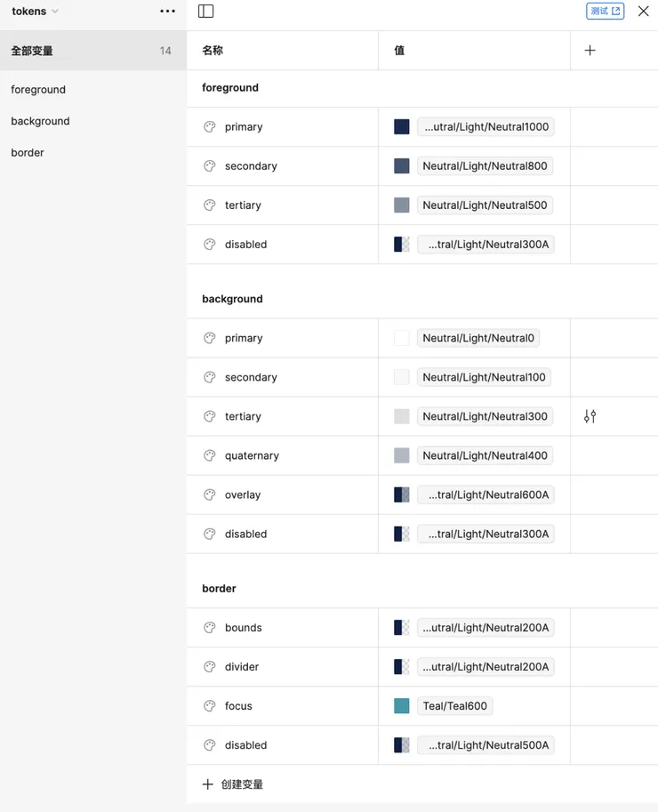Select the foreground group in sidebar
Screen dimensions: 658x812
pyautogui.click(x=38, y=90)
